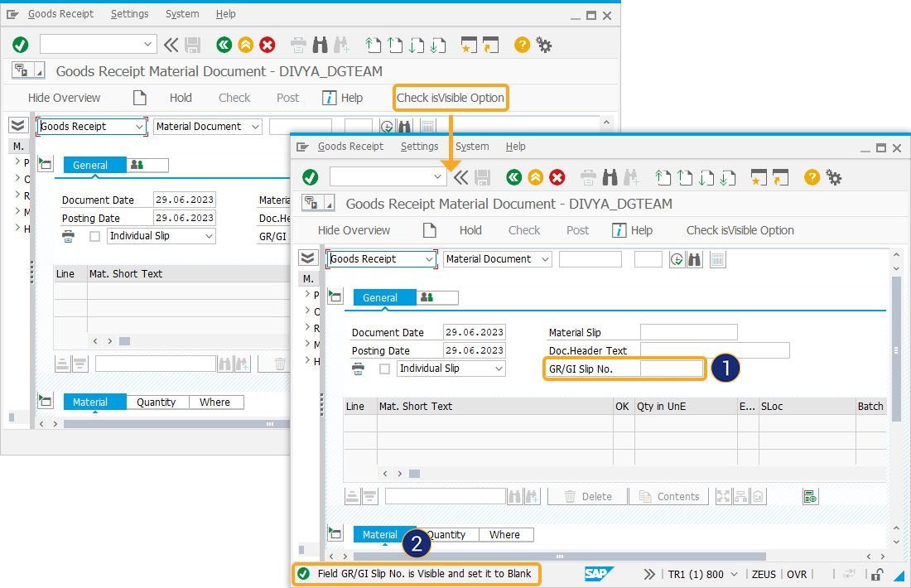Open the Settings menu in the back window

click(129, 14)
